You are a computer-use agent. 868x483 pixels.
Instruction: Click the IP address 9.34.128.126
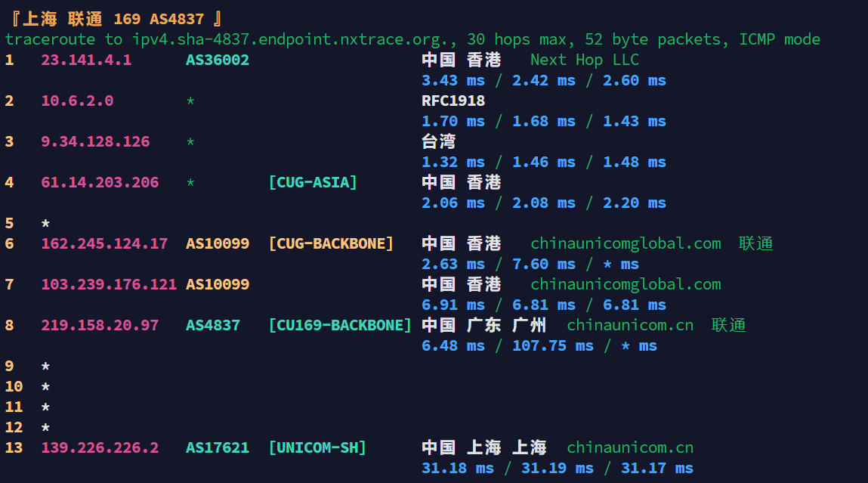pos(95,141)
